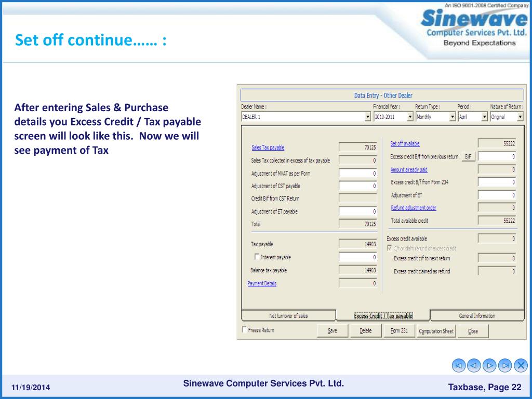Viewport: 532px width, 399px height.
Task: Click Excess credit B/f from previous return field
Action: click(x=497, y=156)
